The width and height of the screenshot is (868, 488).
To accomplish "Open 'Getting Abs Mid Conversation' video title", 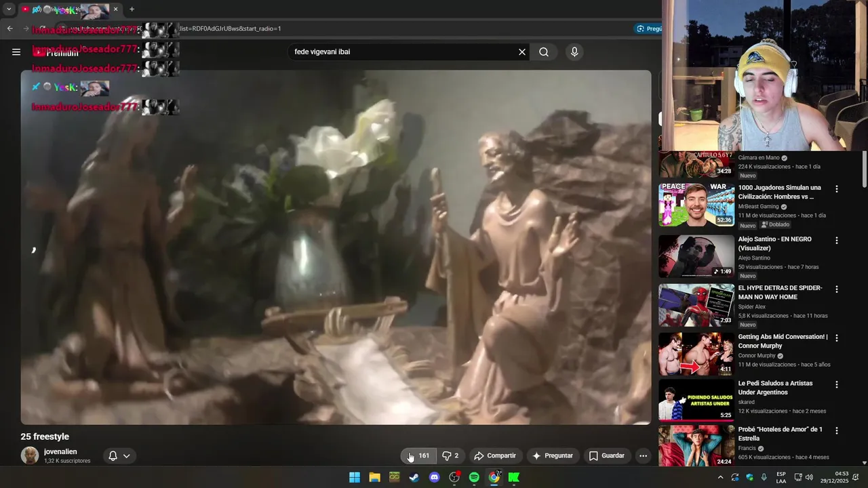I will [783, 341].
